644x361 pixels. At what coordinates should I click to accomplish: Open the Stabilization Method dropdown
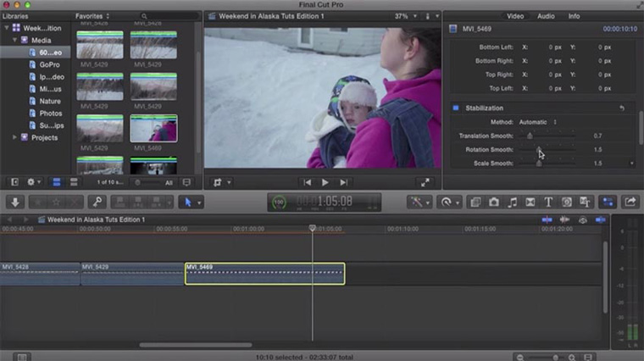tap(537, 122)
